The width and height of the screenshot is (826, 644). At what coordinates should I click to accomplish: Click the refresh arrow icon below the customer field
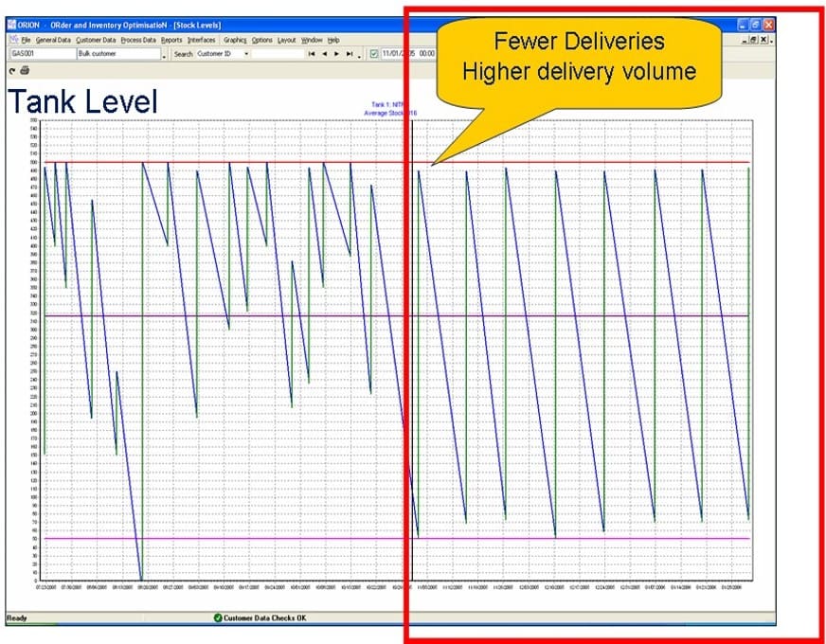(12, 71)
